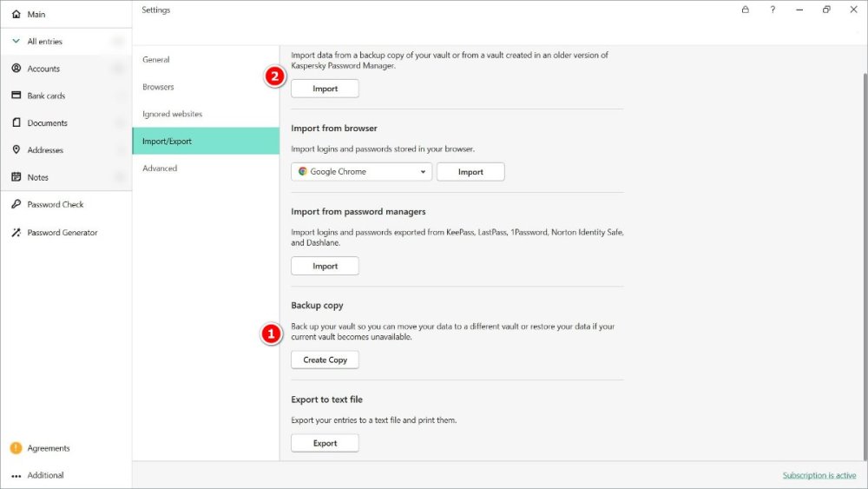The image size is (868, 489).
Task: Open help with the question mark icon
Action: (x=773, y=10)
